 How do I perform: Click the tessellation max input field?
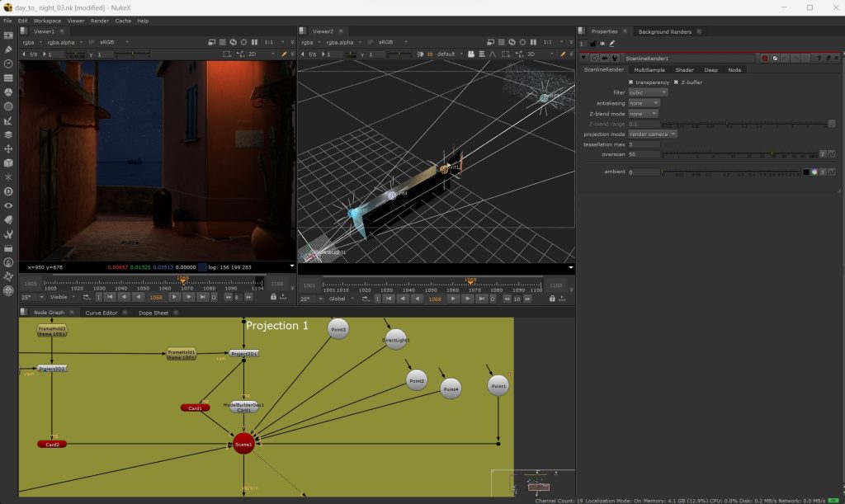click(644, 144)
